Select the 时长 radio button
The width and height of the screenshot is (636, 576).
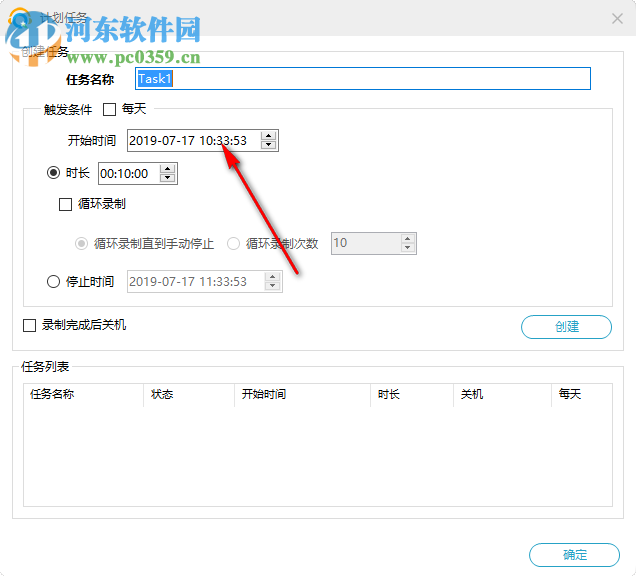[x=53, y=173]
